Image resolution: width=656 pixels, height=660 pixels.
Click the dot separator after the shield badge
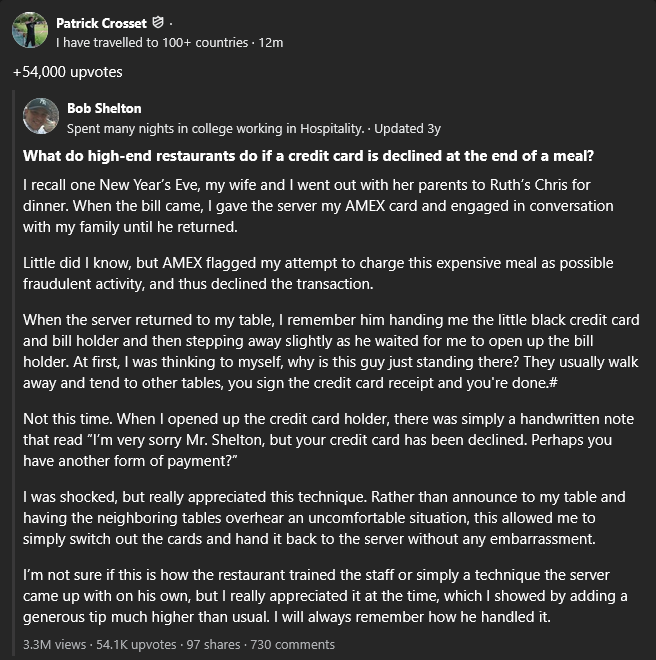(171, 24)
